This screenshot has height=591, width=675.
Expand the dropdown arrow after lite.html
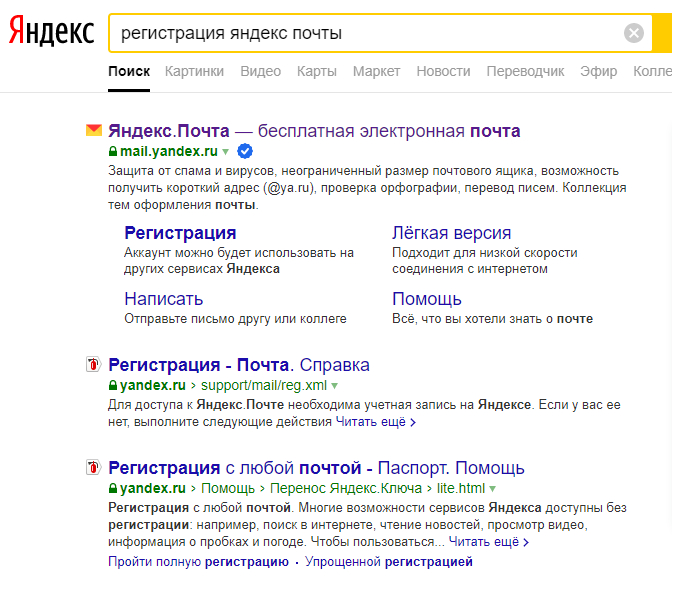(492, 489)
